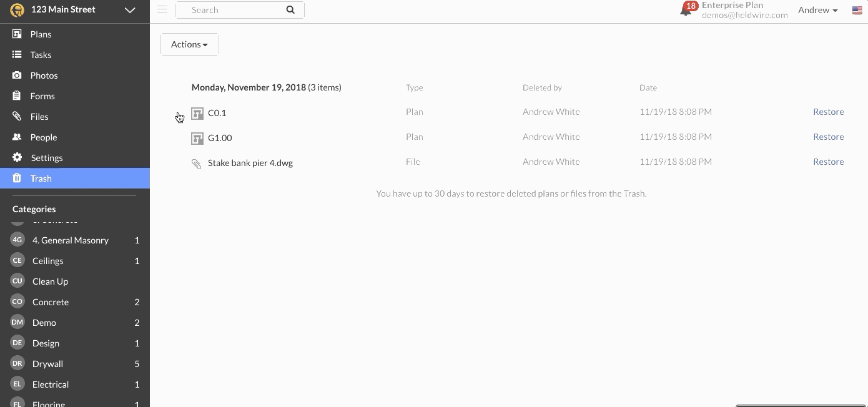Image resolution: width=868 pixels, height=407 pixels.
Task: Select the Drywall category
Action: coord(75,364)
